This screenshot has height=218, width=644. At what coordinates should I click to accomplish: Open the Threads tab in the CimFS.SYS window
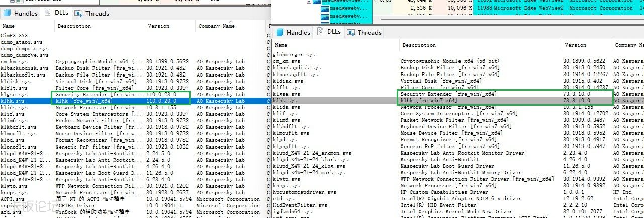91,13
